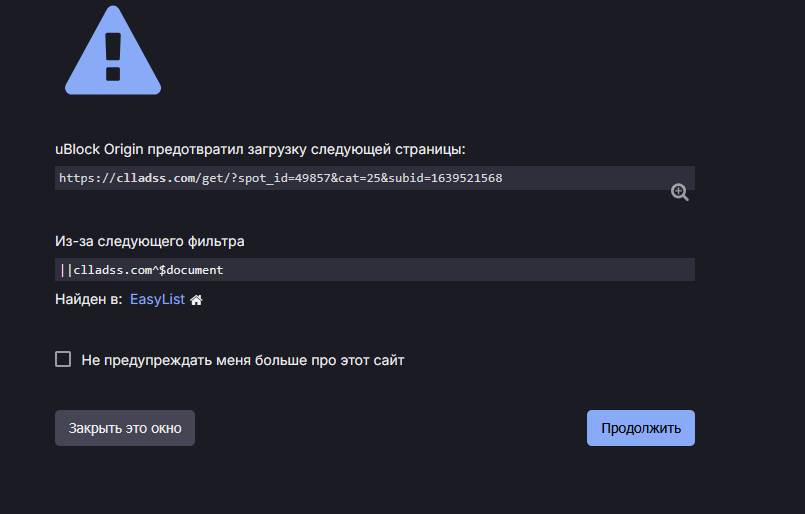
Task: Click the exclamation mark inside the triangle
Action: click(x=113, y=55)
